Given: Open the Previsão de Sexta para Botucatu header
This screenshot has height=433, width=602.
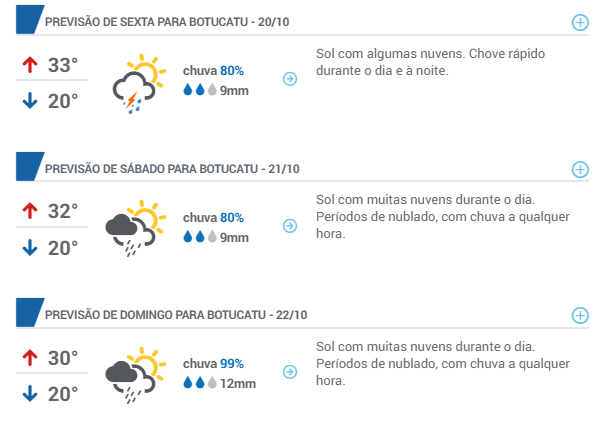Looking at the screenshot, I should point(167,22).
